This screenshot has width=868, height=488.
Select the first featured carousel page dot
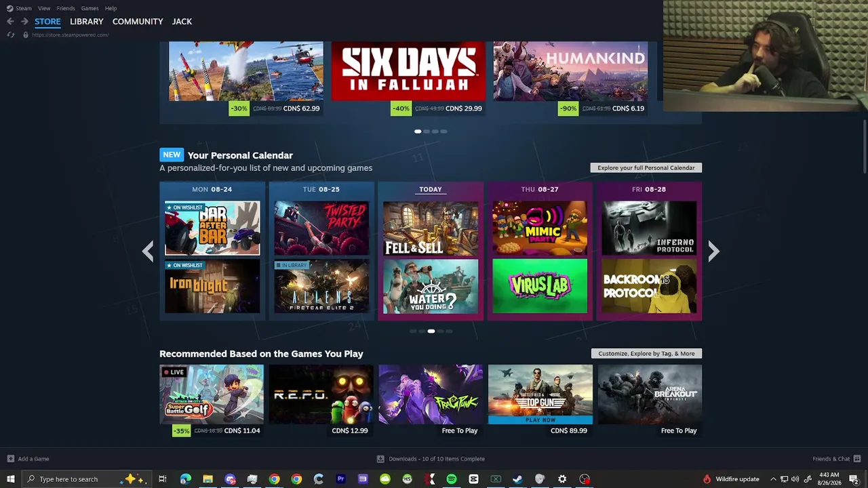click(x=418, y=131)
